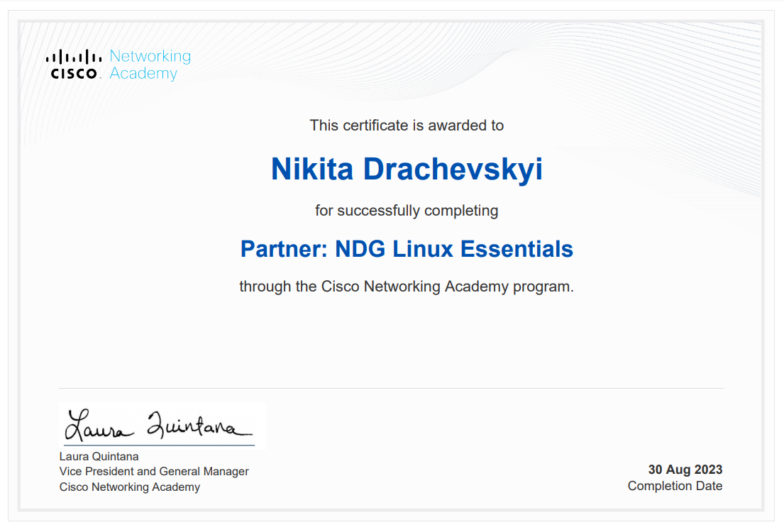Click the Cisco logo icon

click(74, 64)
